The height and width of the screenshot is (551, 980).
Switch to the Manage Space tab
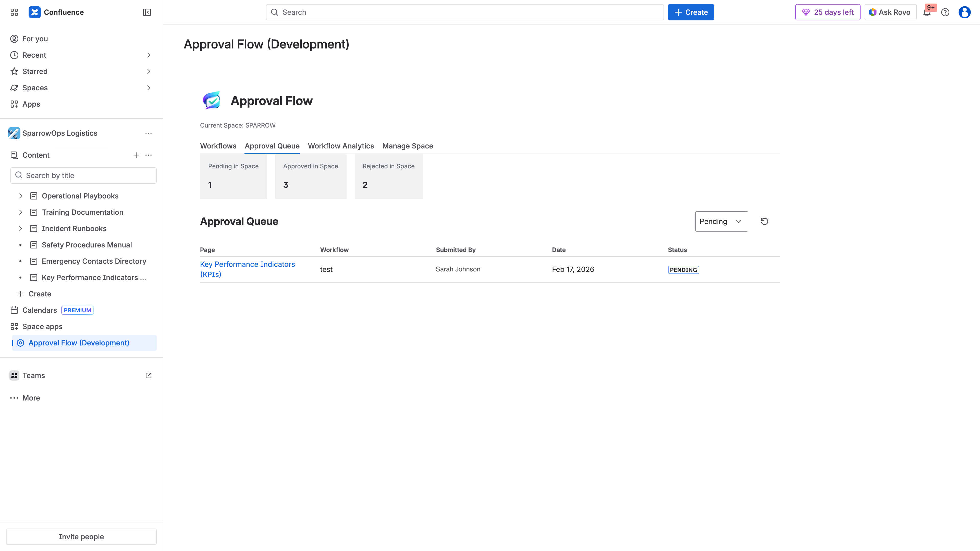click(x=408, y=146)
